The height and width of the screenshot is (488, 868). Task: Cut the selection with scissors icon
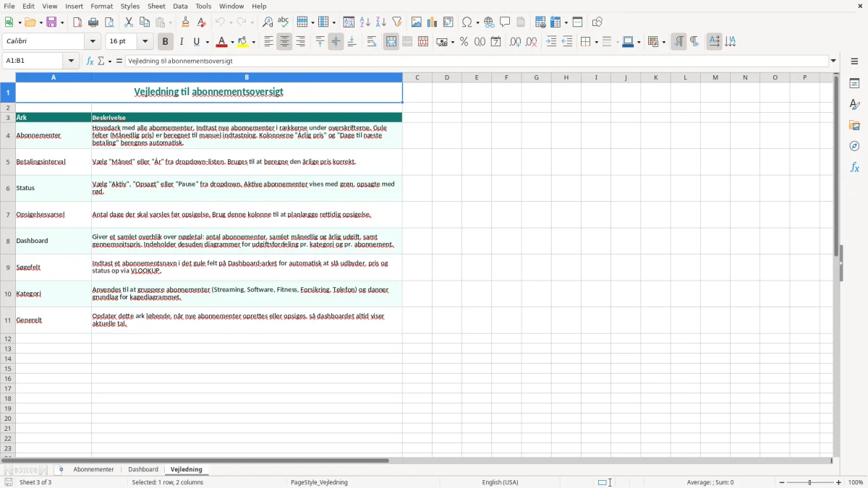click(x=129, y=22)
